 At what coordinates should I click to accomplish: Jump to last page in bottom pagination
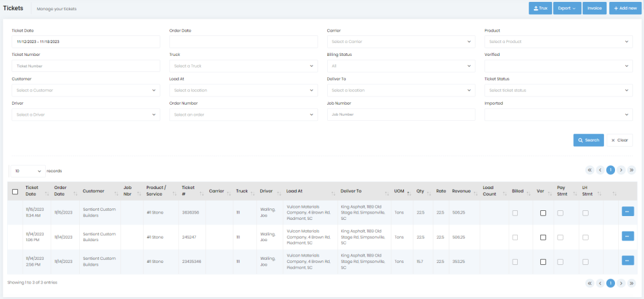[631, 283]
